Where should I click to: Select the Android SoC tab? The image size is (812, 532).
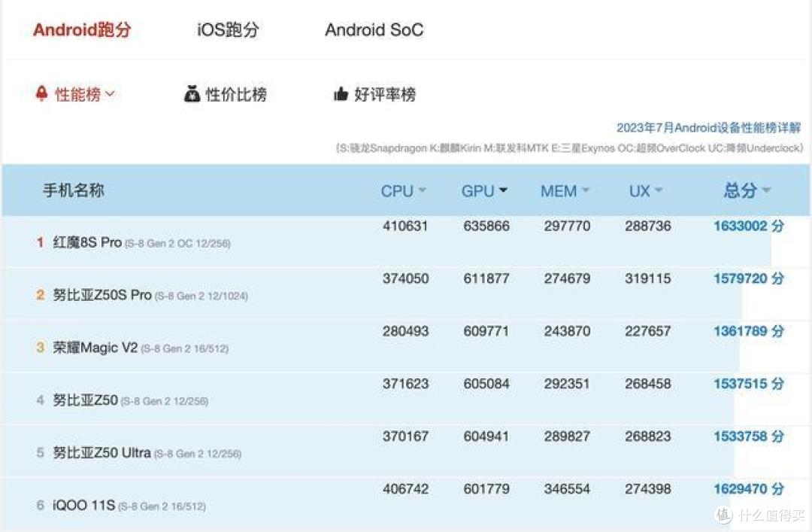pos(374,29)
